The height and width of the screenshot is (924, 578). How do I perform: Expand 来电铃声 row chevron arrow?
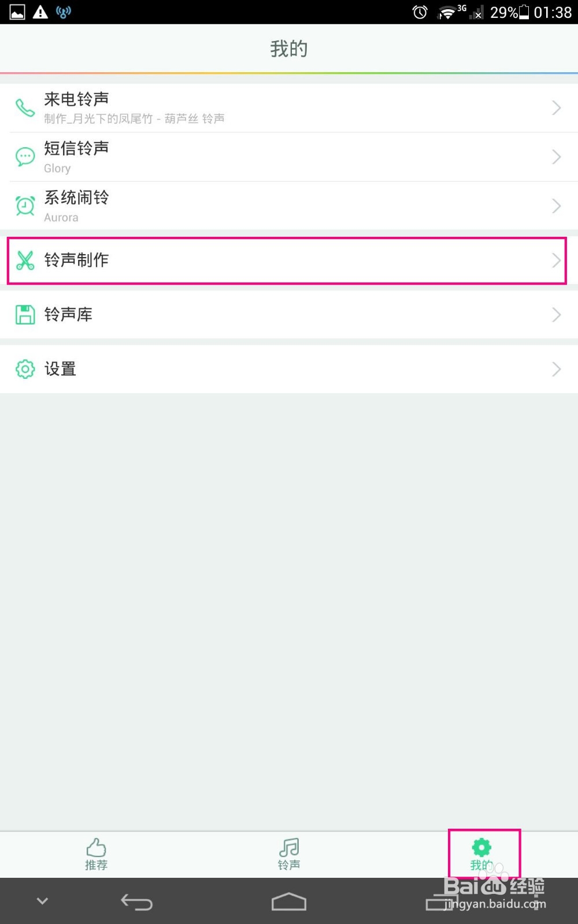click(556, 108)
